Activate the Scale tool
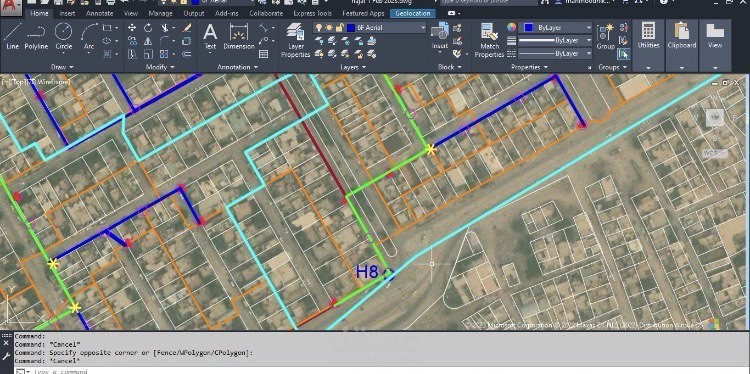The width and height of the screenshot is (750, 374). pyautogui.click(x=148, y=54)
